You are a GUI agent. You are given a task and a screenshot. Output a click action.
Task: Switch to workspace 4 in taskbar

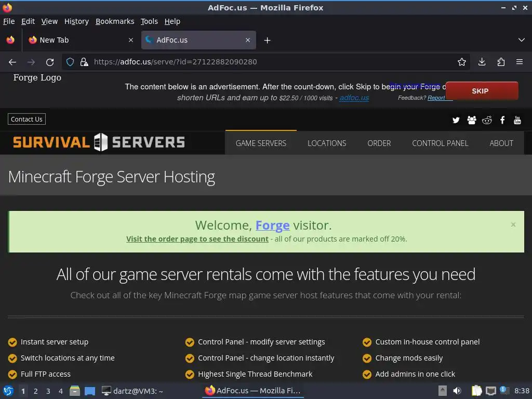[61, 391]
